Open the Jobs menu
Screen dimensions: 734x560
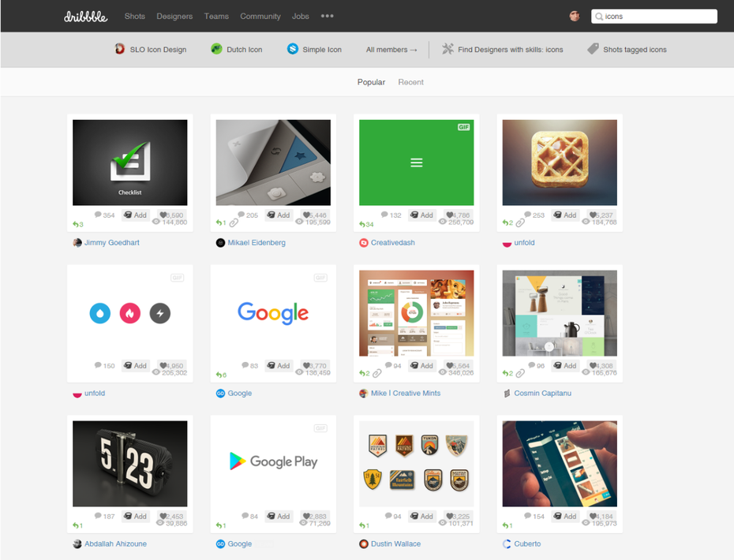[301, 16]
